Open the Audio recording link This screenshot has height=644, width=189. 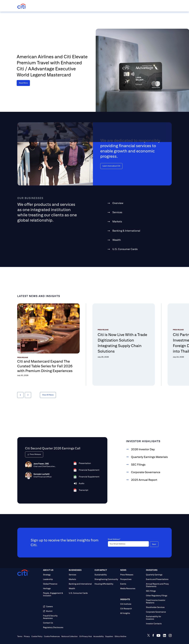(81, 483)
